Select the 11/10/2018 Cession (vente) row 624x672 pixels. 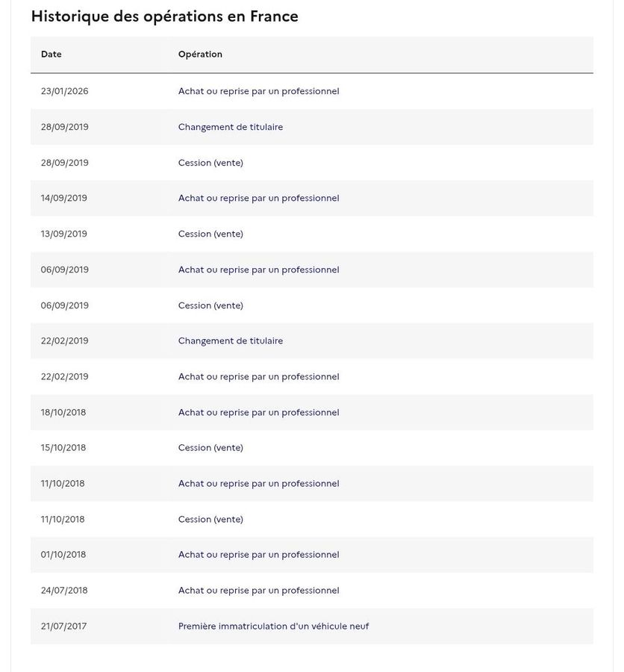coord(312,519)
